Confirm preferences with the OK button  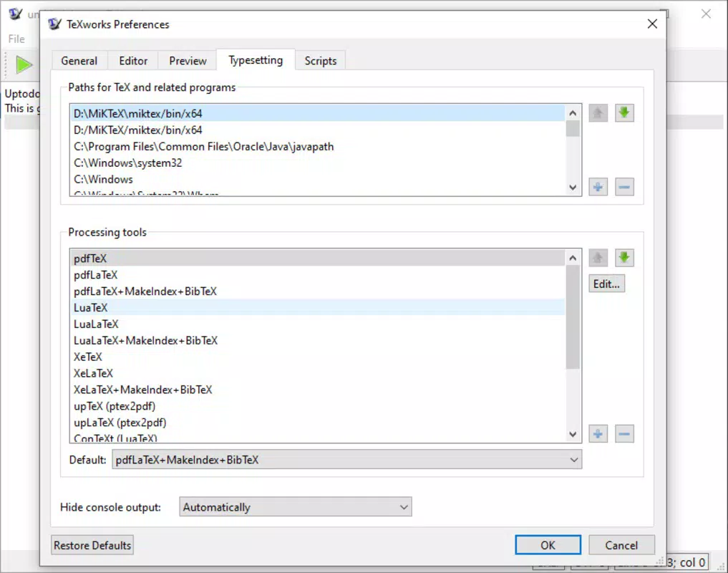(548, 545)
